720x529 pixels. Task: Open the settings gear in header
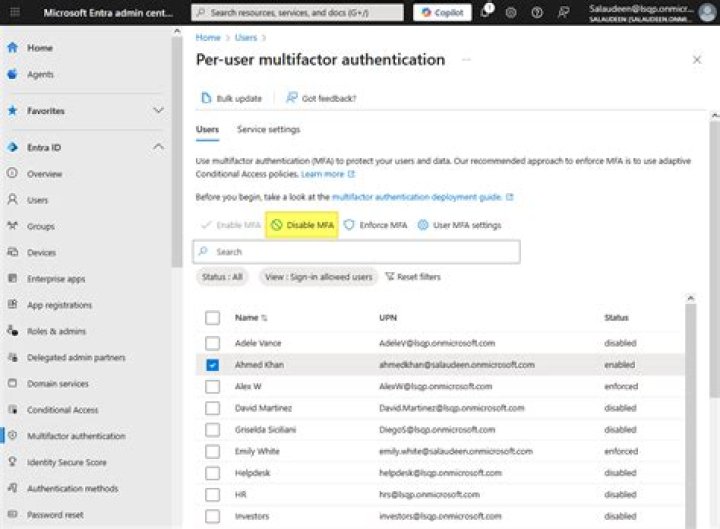[x=511, y=12]
